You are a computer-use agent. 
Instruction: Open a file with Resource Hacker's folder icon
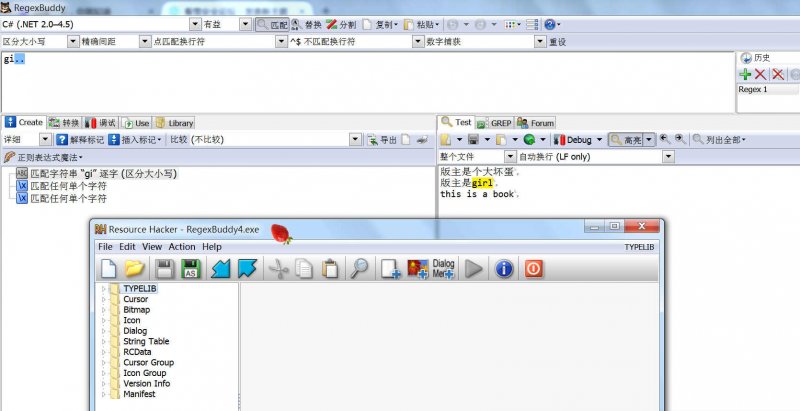pos(135,269)
